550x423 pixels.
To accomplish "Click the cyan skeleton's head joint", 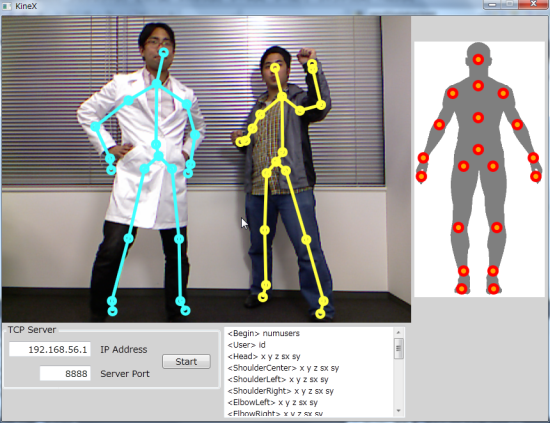I will [164, 53].
